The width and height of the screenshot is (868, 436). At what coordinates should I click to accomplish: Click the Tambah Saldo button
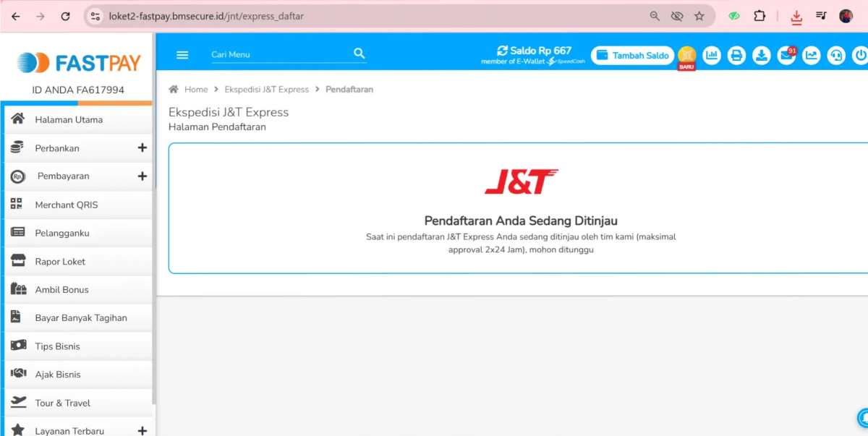click(x=632, y=55)
